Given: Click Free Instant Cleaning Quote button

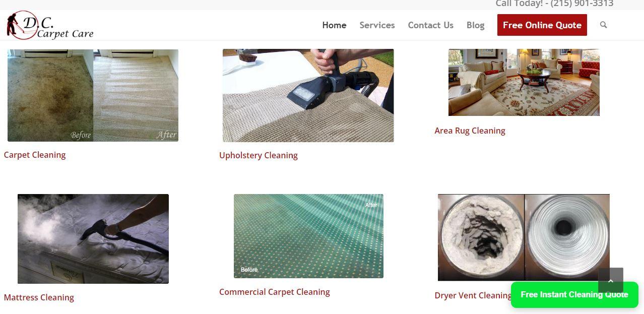Looking at the screenshot, I should pos(574,294).
